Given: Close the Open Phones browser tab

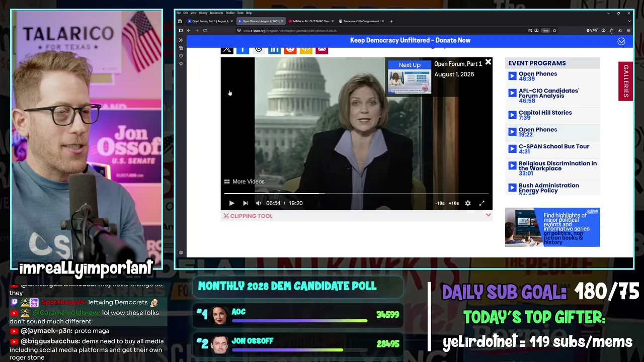Looking at the screenshot, I should click(x=282, y=21).
